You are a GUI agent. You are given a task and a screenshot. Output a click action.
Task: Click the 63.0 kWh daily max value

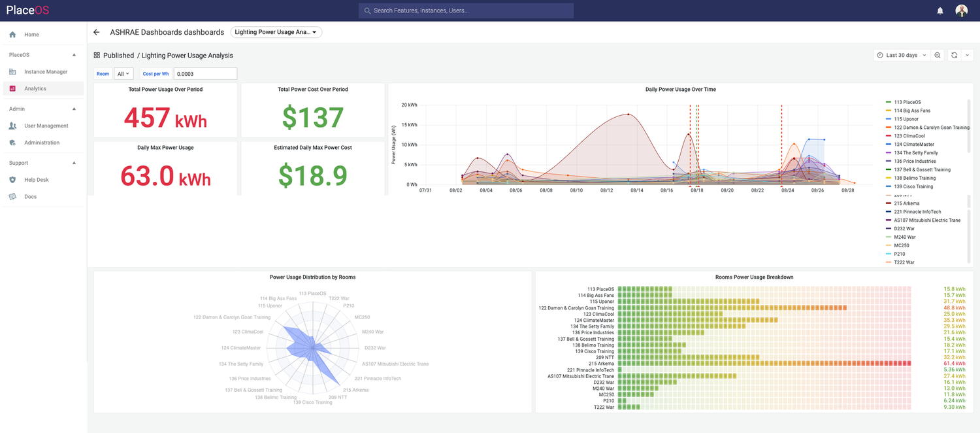point(166,176)
